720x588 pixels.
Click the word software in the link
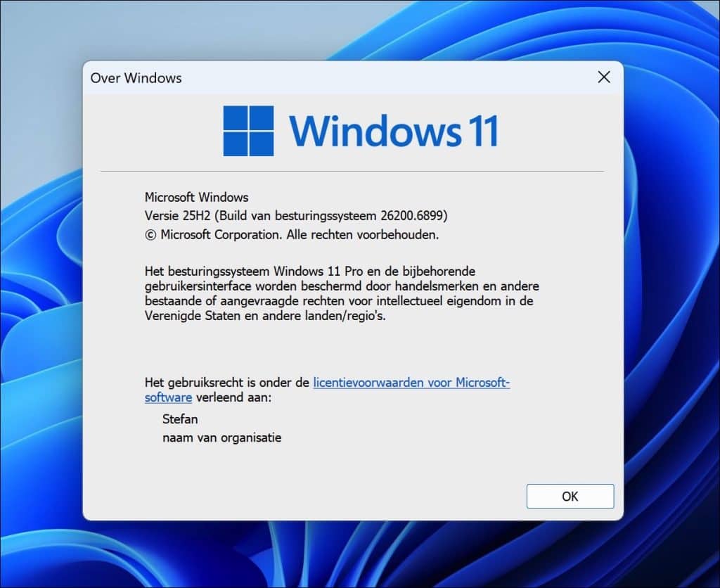pyautogui.click(x=167, y=397)
